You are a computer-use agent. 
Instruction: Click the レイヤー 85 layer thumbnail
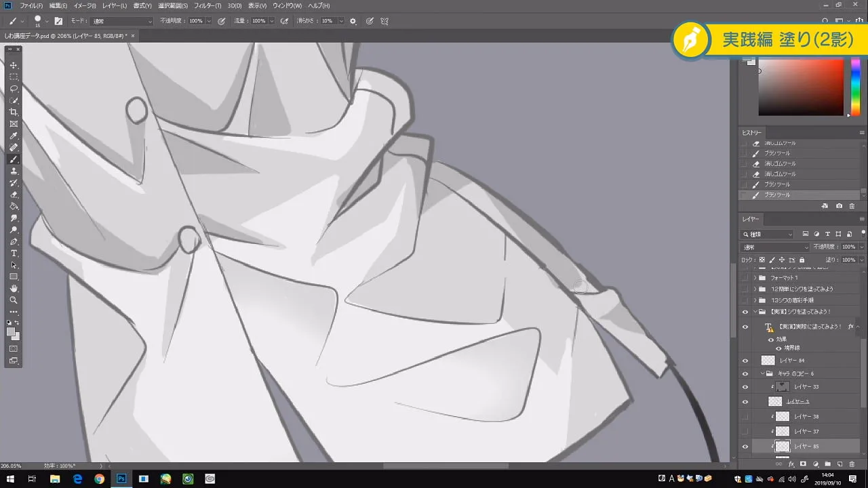pos(781,445)
